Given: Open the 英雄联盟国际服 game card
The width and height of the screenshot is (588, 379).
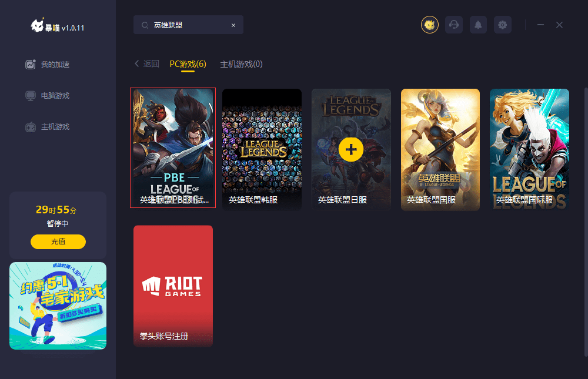Looking at the screenshot, I should click(530, 149).
